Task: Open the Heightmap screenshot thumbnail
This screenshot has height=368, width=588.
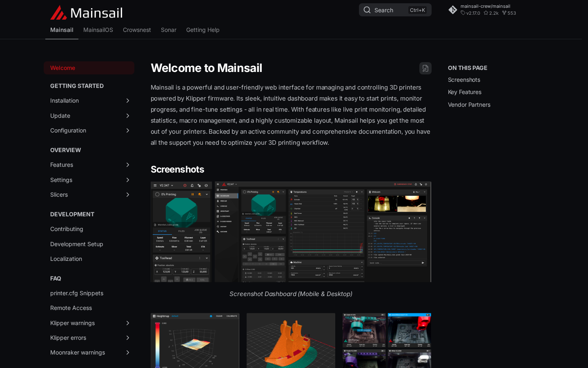Action: pos(195,341)
